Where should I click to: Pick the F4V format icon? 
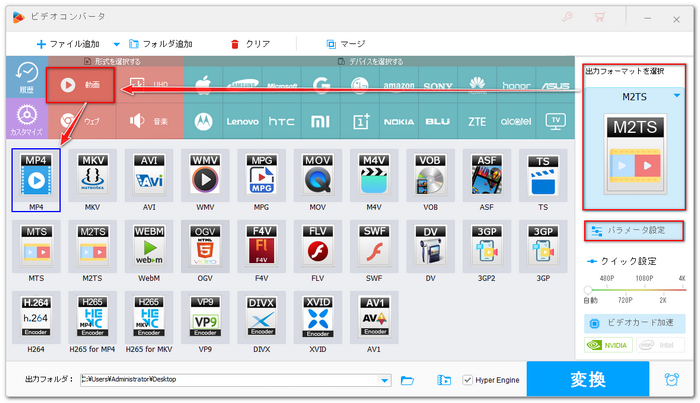point(262,248)
